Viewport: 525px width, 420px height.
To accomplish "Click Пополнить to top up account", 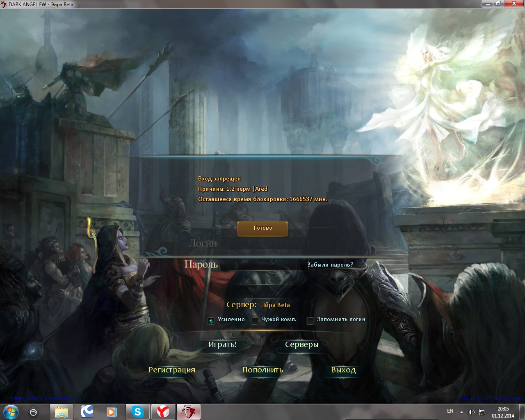I will [263, 370].
